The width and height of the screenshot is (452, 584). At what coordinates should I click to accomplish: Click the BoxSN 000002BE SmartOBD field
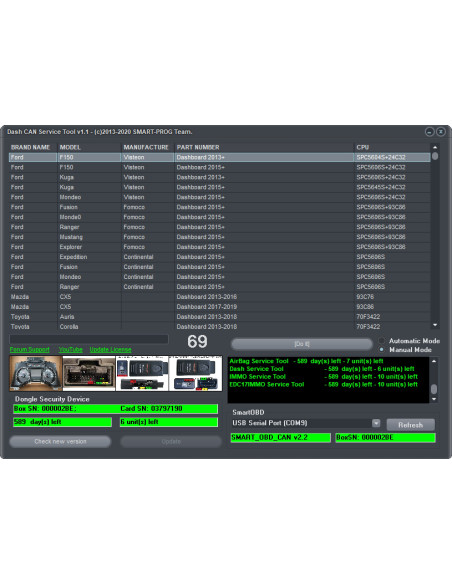click(x=385, y=437)
